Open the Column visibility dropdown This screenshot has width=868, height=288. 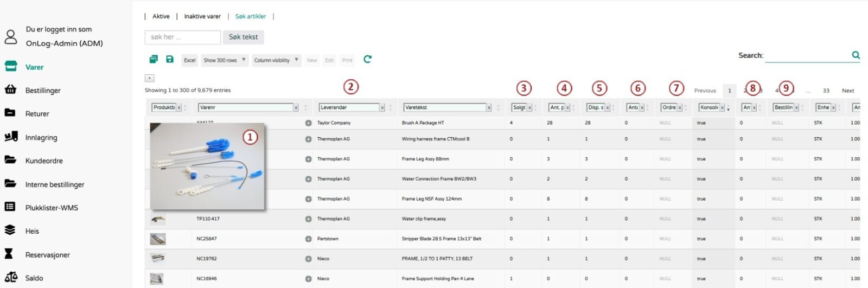[x=276, y=60]
